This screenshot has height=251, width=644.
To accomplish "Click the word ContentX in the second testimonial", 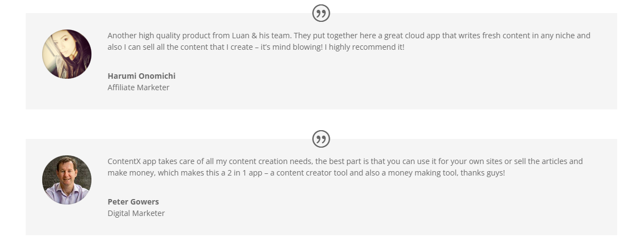I will [x=124, y=161].
